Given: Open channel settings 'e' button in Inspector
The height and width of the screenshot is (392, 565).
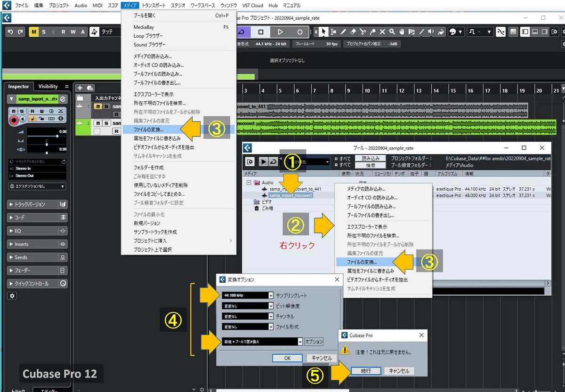Looking at the screenshot, I should pyautogui.click(x=62, y=99).
